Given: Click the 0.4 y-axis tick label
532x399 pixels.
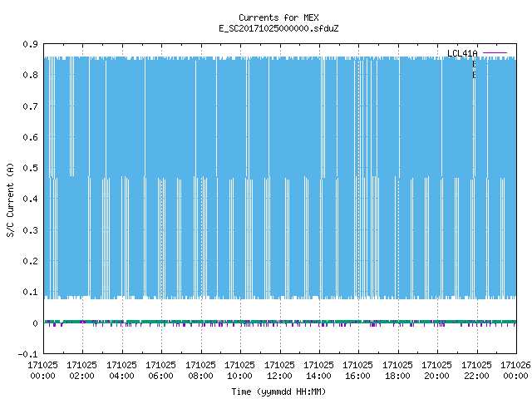Looking at the screenshot, I should click(x=30, y=199).
